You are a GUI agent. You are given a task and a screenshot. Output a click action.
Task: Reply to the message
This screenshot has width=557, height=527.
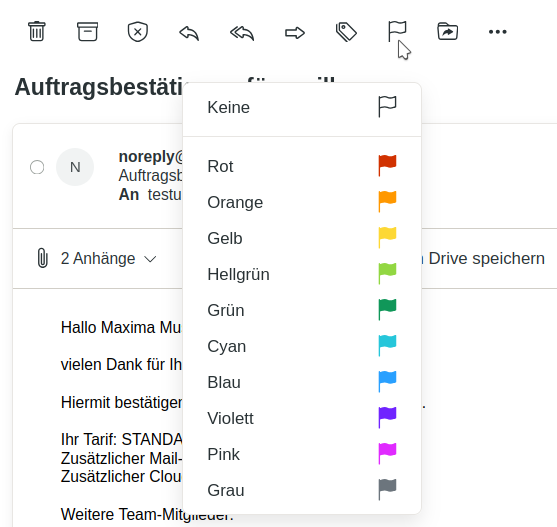coord(189,33)
